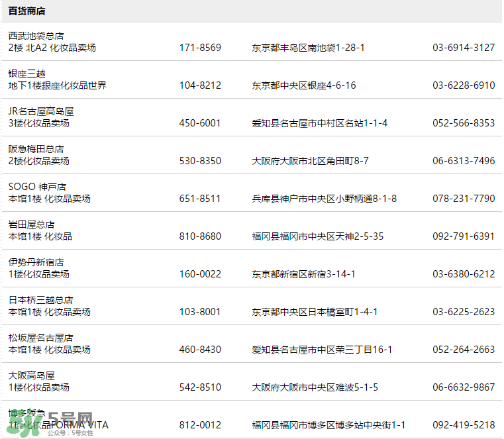Click postal code 104-8212

200,85
